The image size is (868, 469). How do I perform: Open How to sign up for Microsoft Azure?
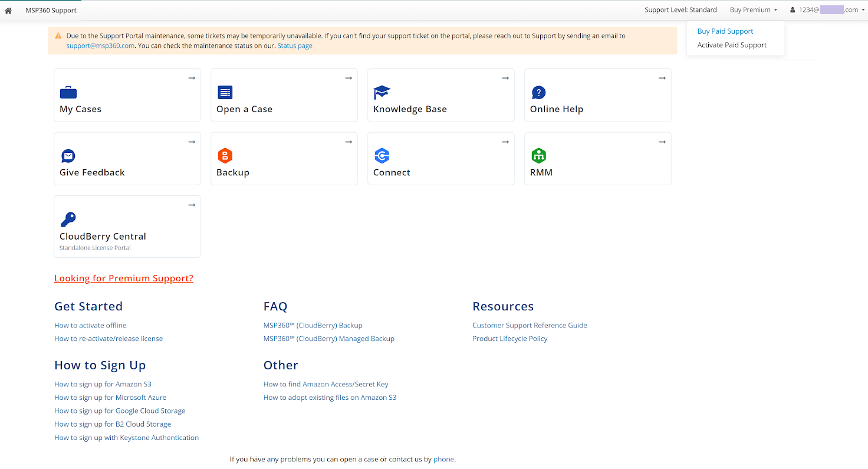(110, 398)
